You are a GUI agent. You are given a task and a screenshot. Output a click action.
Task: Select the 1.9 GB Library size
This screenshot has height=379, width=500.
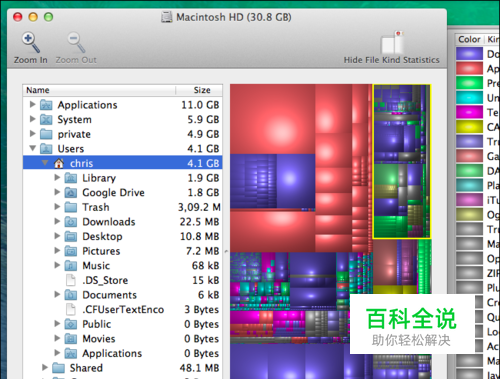click(203, 178)
